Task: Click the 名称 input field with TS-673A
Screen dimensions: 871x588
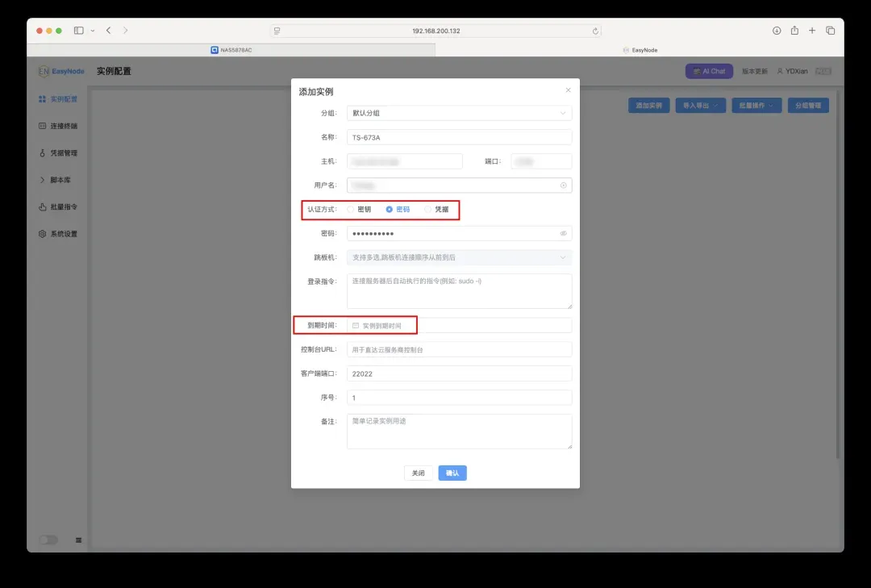Action: (459, 138)
